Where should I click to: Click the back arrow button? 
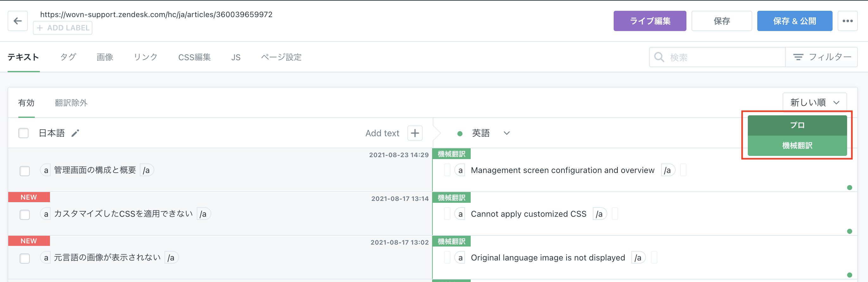(18, 21)
